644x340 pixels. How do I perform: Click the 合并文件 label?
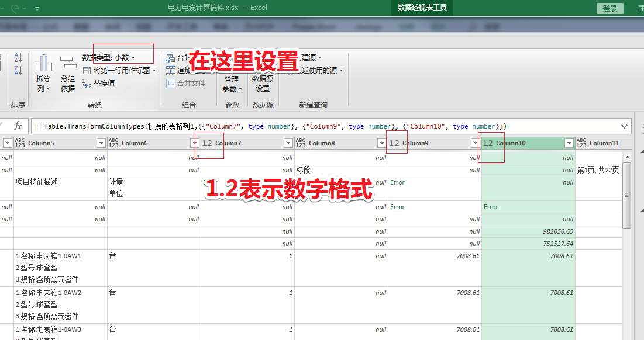tap(191, 84)
